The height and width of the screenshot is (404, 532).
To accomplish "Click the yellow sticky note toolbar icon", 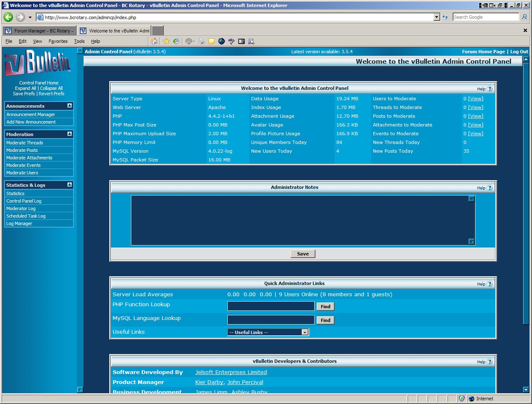I will [212, 41].
